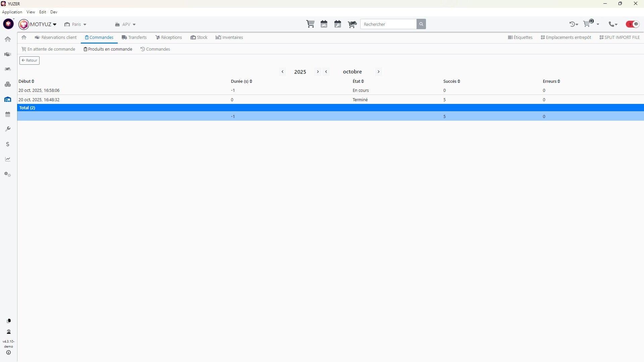Sort table by Début column

click(x=26, y=81)
